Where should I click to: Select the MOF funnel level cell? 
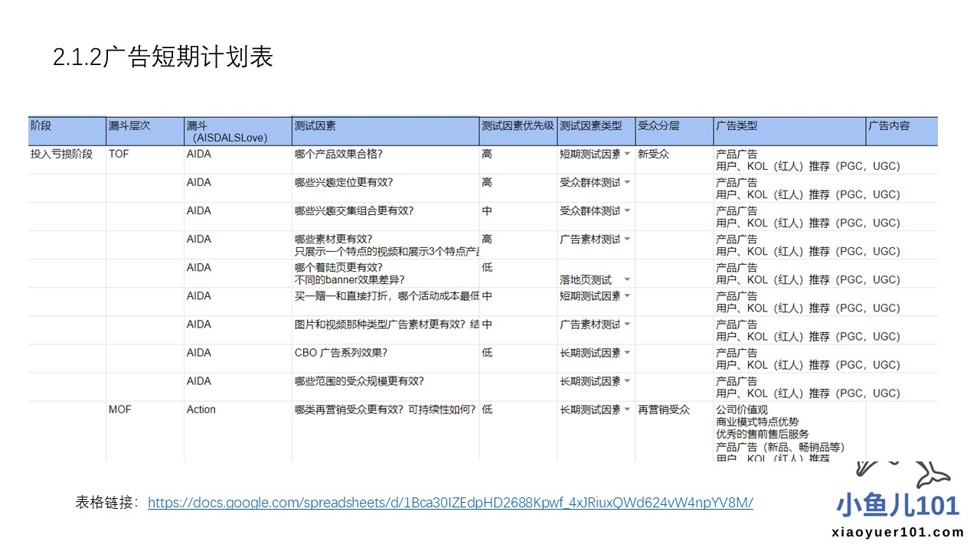pos(120,409)
